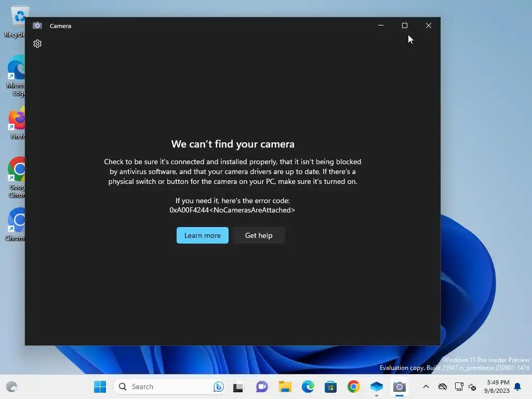Launch Google Chrome from taskbar
532x399 pixels.
[x=353, y=387]
